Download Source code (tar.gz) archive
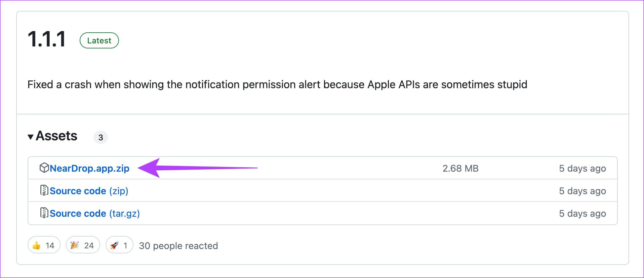The height and width of the screenshot is (278, 644). click(95, 213)
